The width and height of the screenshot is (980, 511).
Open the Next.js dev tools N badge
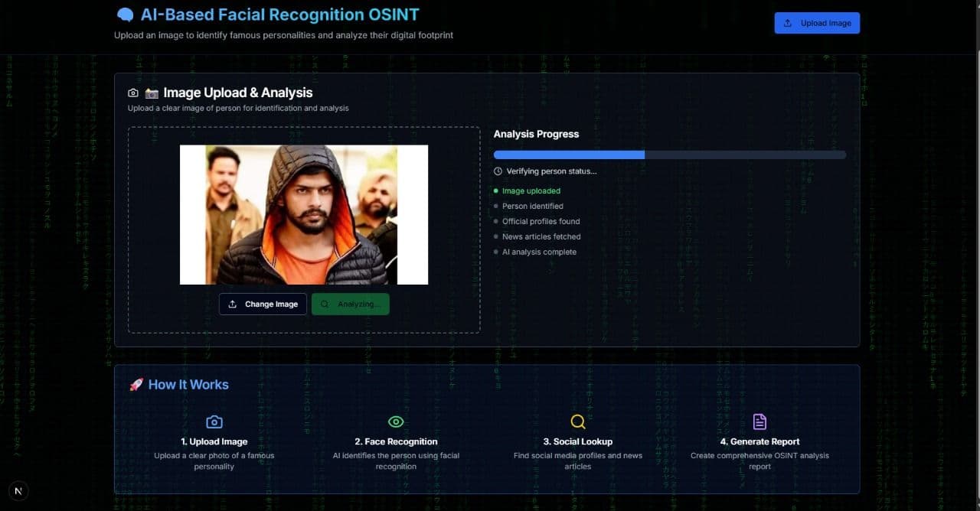coord(18,491)
